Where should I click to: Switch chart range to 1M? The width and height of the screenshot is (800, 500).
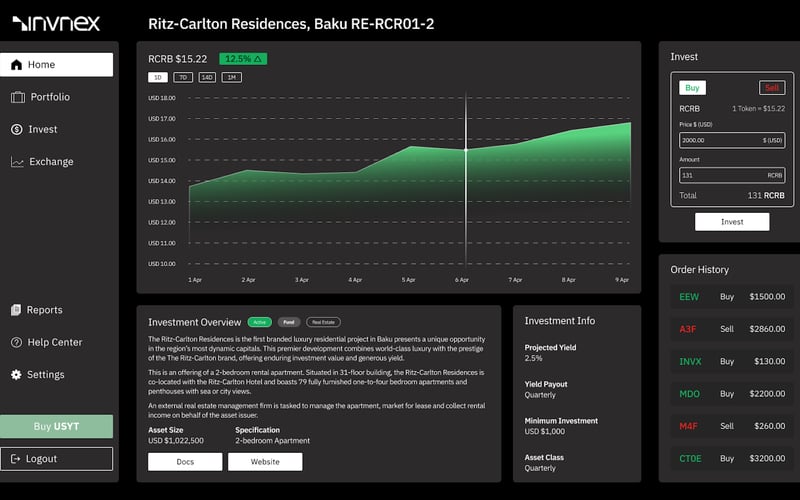(232, 78)
